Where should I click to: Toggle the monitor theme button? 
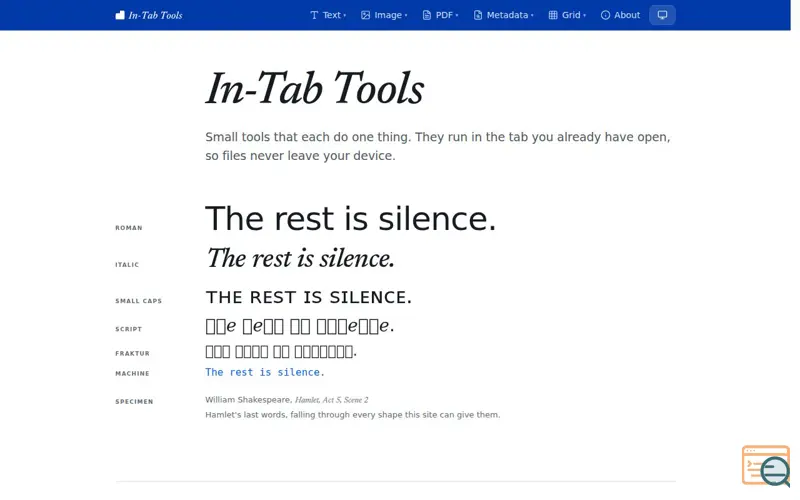click(x=662, y=15)
